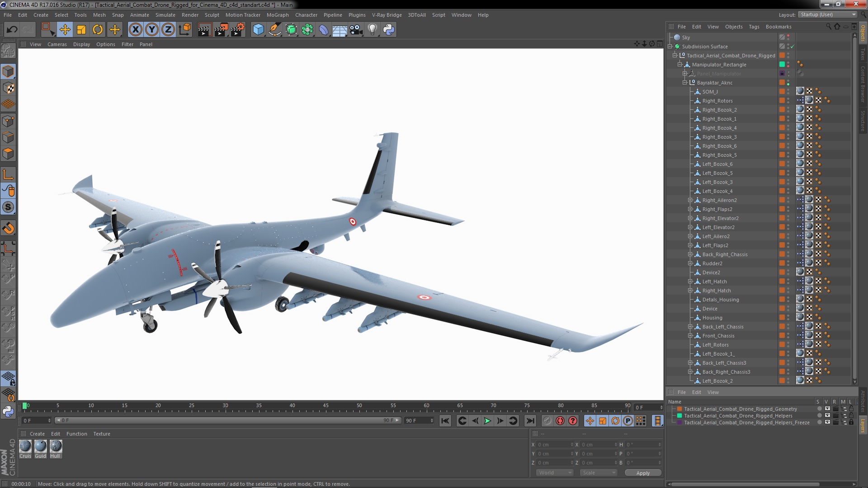
Task: Select Edges mode in left palette
Action: tap(8, 137)
